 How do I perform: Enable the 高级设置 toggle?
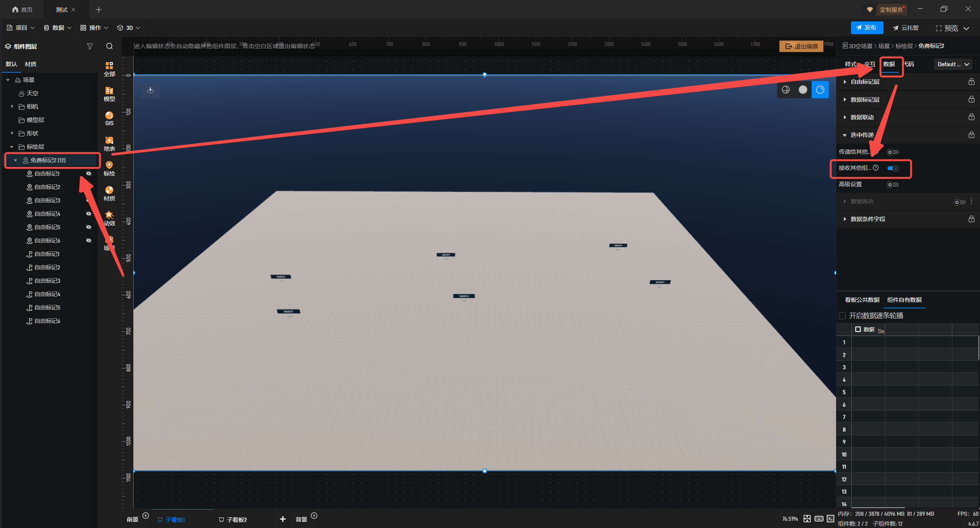point(892,185)
